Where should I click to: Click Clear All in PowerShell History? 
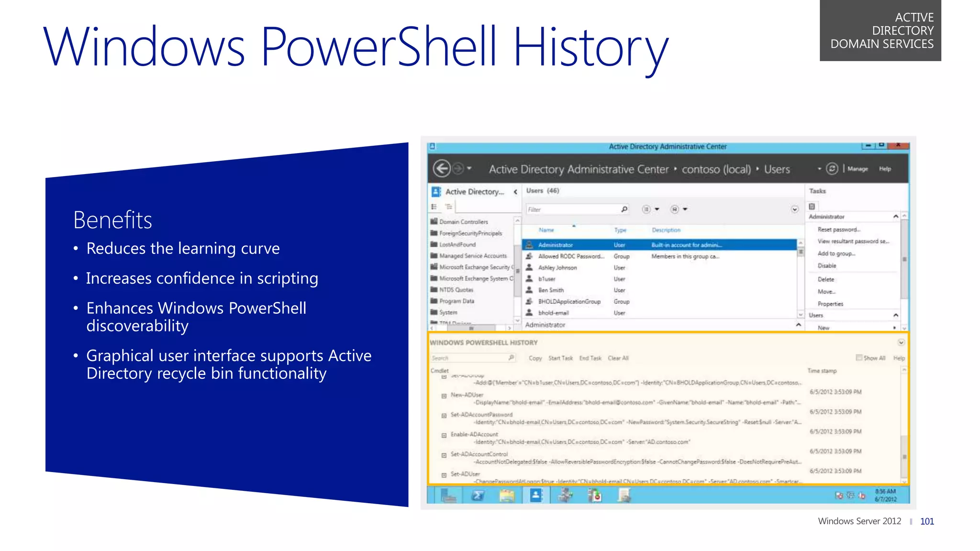[618, 358]
